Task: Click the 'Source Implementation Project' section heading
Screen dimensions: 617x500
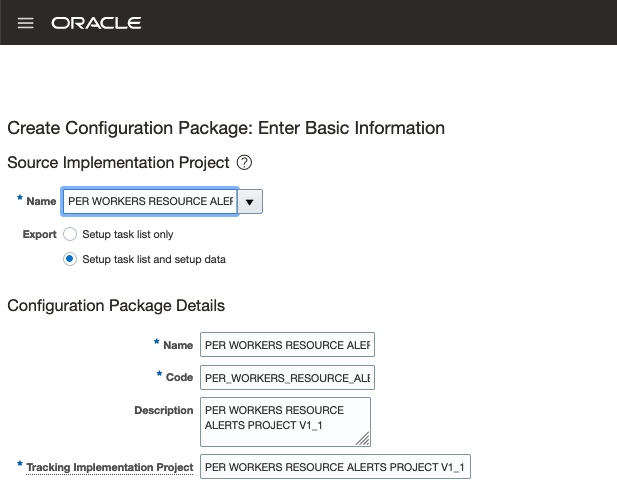Action: 119,162
